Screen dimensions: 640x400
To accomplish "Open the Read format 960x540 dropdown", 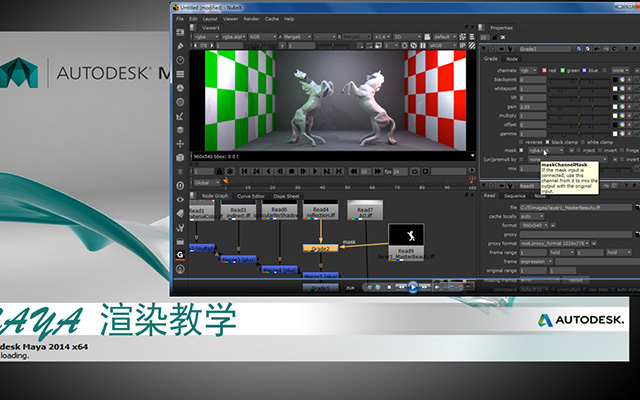I will point(534,225).
